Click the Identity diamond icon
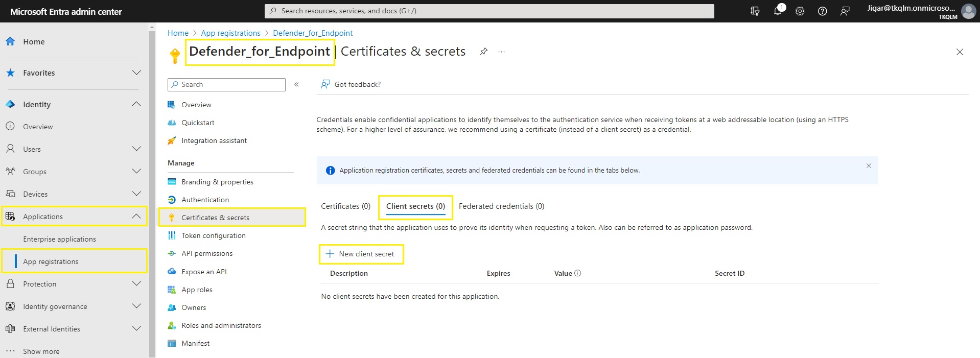Viewport: 980px width, 358px height. coord(10,104)
